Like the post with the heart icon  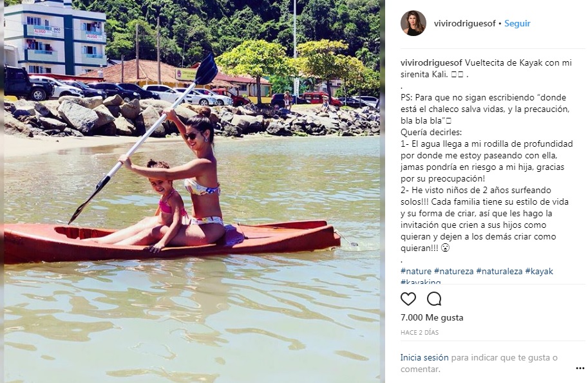(x=408, y=299)
